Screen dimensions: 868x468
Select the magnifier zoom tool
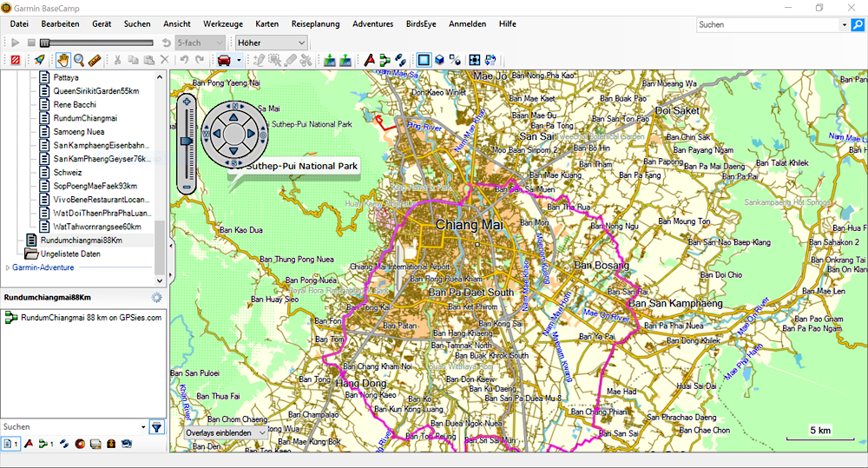[79, 60]
